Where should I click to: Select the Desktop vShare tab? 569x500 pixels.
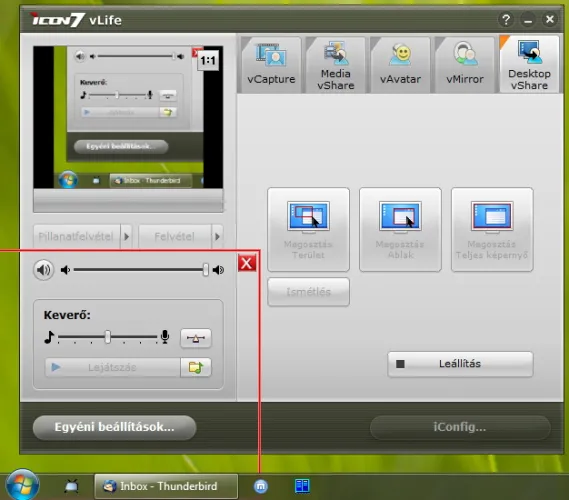point(529,65)
